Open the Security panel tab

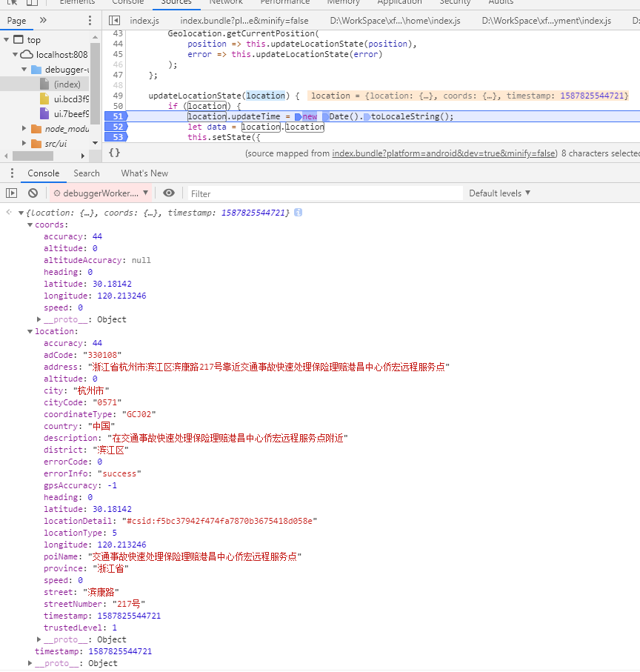[x=455, y=2]
